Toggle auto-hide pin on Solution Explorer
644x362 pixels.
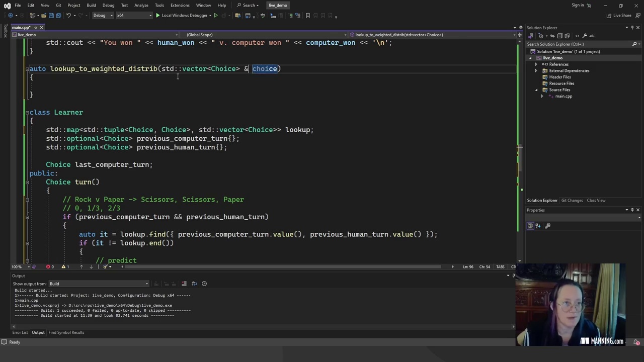point(632,28)
